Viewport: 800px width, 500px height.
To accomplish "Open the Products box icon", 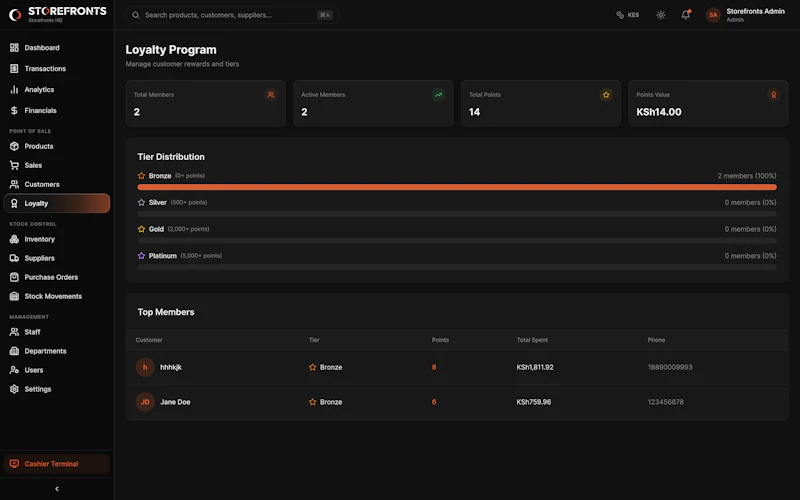I will tap(14, 146).
